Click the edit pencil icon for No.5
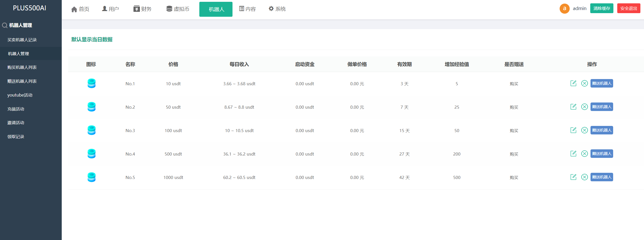The height and width of the screenshot is (240, 644). (x=573, y=177)
